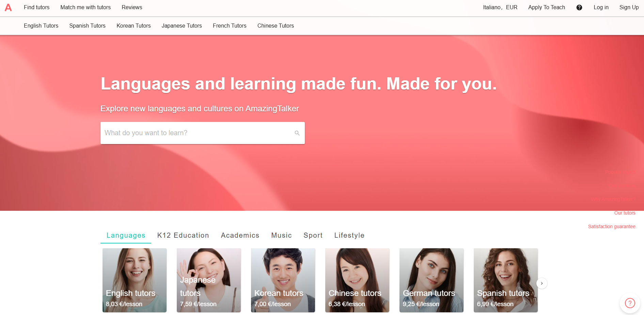
Task: Advance carousel with right chevron arrow
Action: pos(541,283)
